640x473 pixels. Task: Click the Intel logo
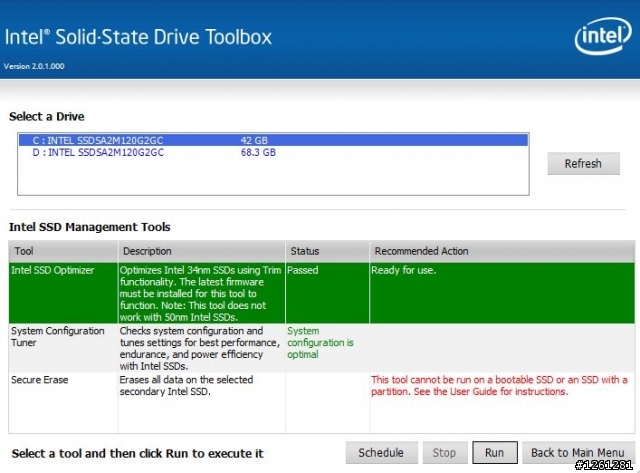tap(603, 36)
